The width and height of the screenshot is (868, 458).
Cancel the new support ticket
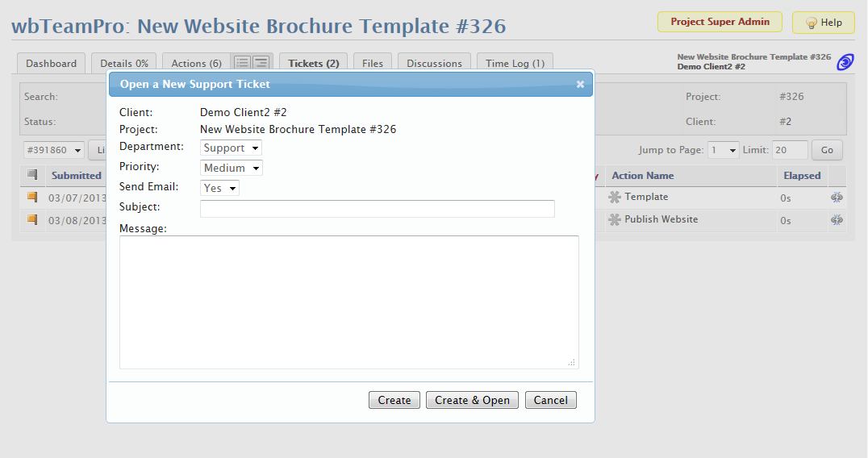point(550,400)
